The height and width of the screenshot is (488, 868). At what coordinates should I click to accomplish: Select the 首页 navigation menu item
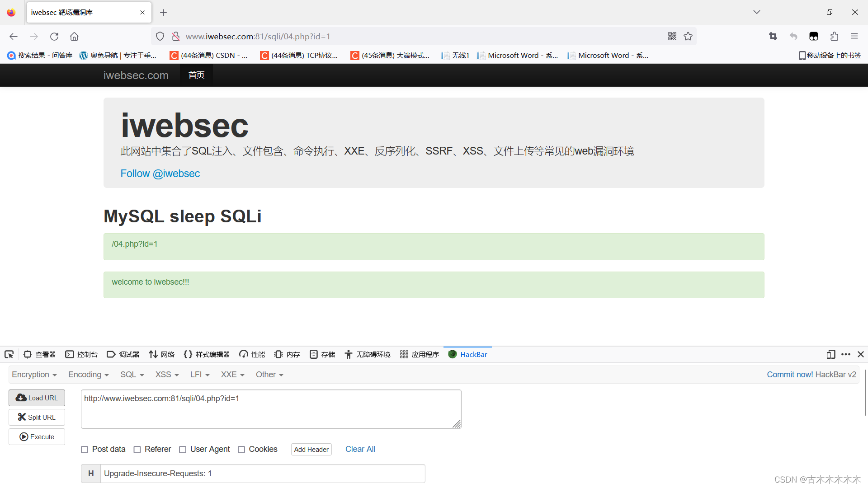click(196, 75)
